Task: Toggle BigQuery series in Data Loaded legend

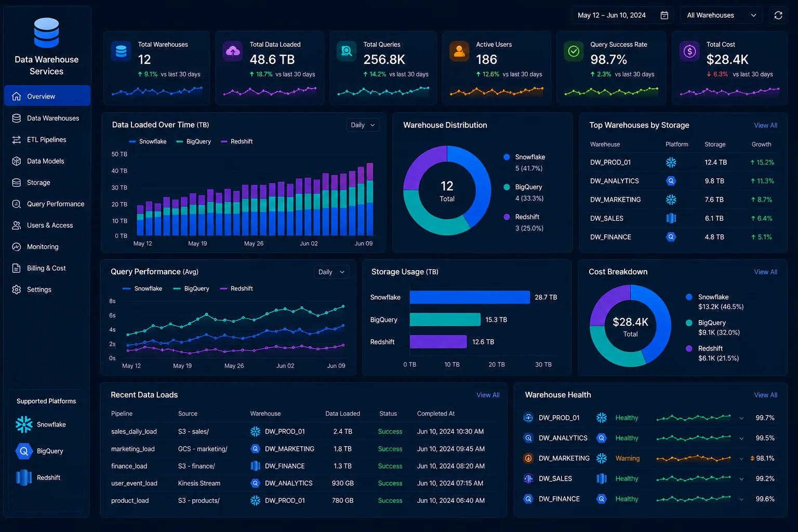Action: click(x=193, y=141)
